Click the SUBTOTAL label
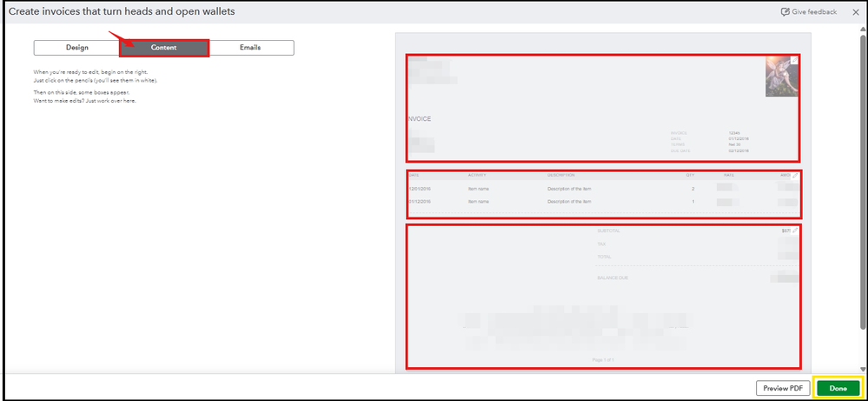 coord(609,231)
